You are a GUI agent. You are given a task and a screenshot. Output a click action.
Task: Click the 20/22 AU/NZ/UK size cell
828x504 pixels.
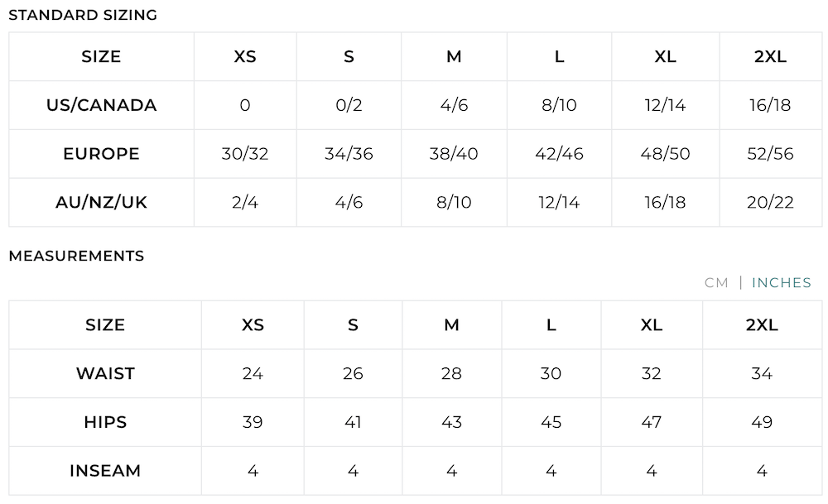click(x=770, y=202)
